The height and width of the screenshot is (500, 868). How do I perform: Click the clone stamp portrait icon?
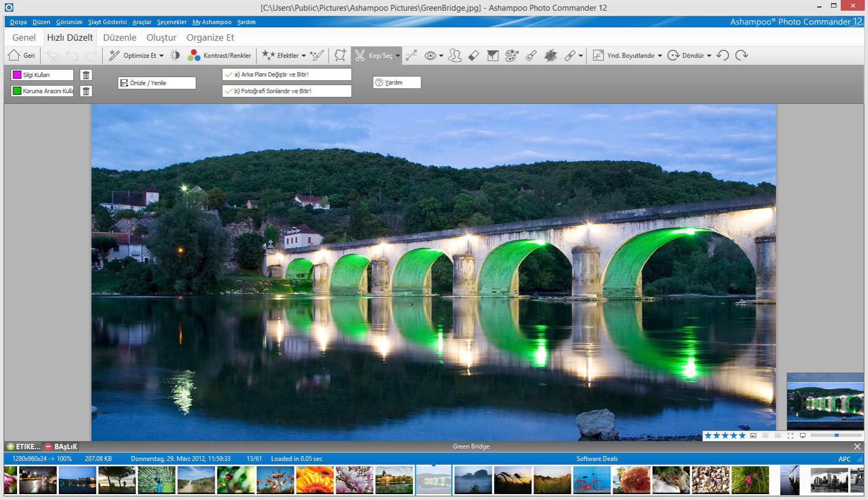[x=455, y=56]
